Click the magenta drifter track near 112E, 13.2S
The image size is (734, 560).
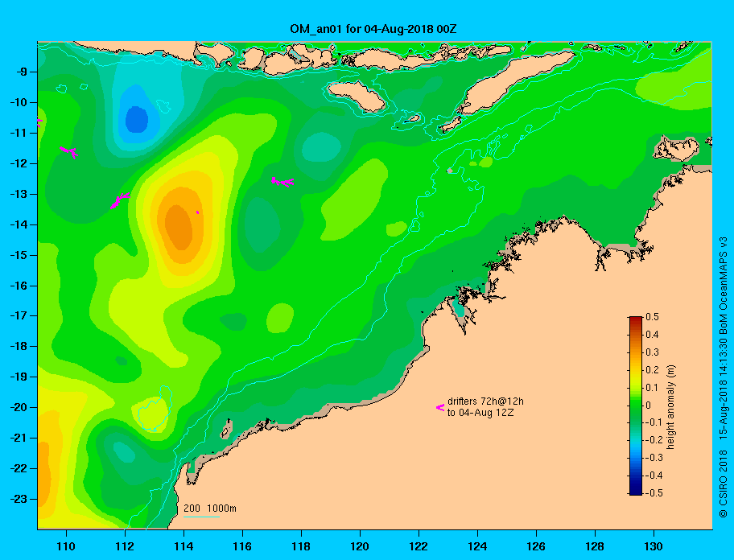pyautogui.click(x=120, y=200)
